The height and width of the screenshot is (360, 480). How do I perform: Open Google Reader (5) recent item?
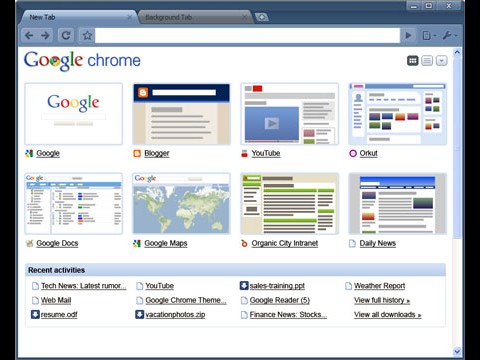(x=280, y=300)
